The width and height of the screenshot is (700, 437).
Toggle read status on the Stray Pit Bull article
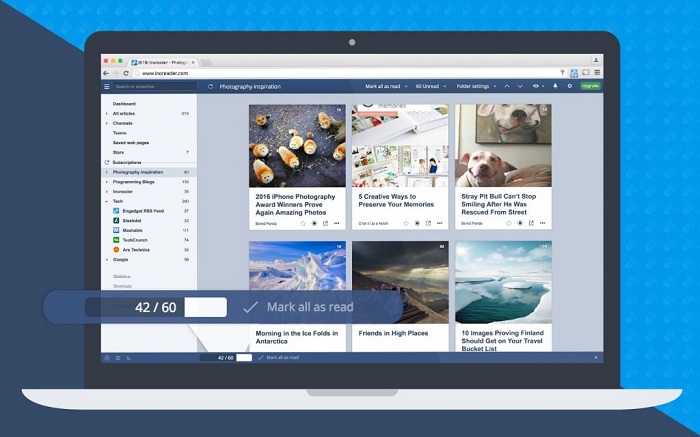click(520, 223)
